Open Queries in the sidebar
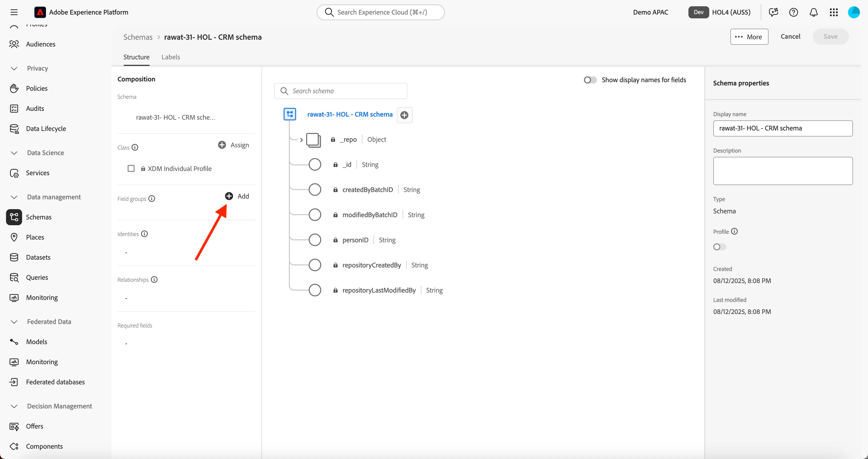The width and height of the screenshot is (868, 459). point(37,277)
